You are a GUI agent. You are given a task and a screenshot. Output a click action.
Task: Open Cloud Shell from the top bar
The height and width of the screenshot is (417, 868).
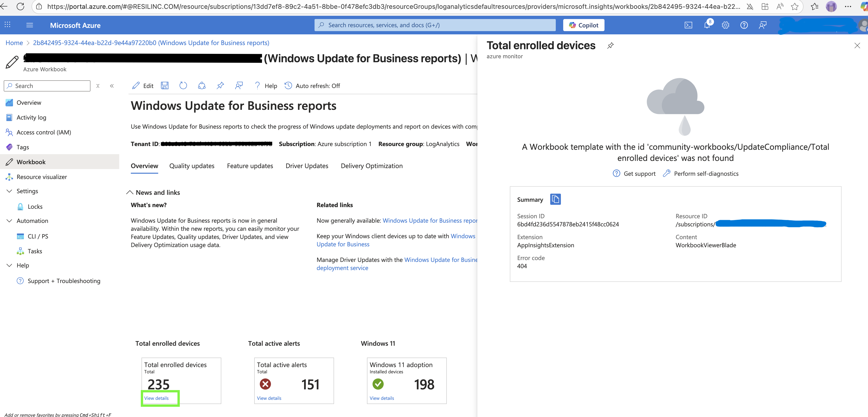tap(688, 25)
